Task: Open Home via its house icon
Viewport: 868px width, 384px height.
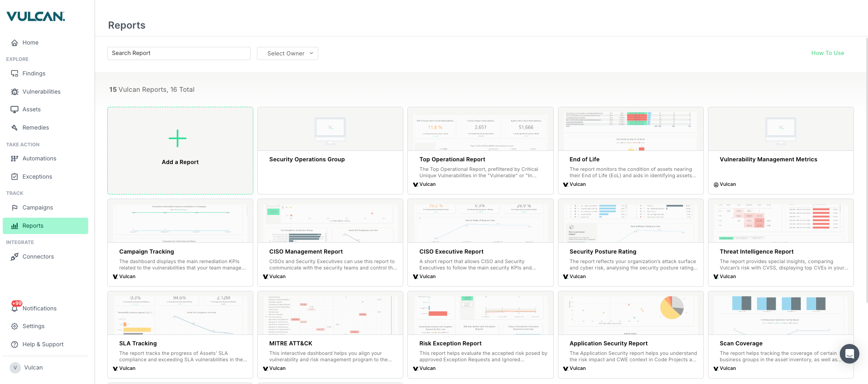Action: (15, 43)
